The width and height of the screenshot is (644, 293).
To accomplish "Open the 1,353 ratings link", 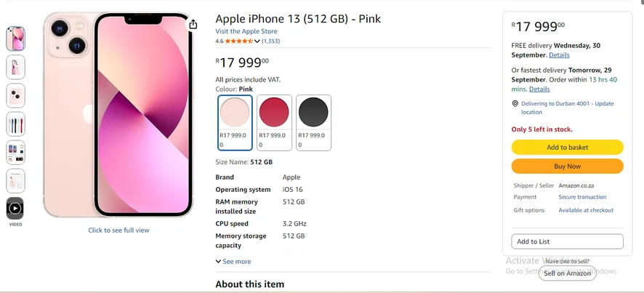I will (271, 41).
